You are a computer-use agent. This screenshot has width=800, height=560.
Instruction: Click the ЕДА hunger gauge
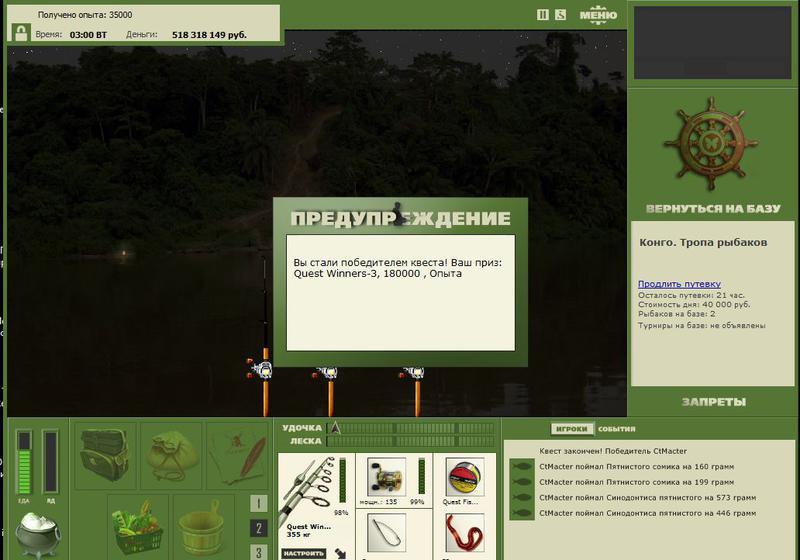click(24, 463)
